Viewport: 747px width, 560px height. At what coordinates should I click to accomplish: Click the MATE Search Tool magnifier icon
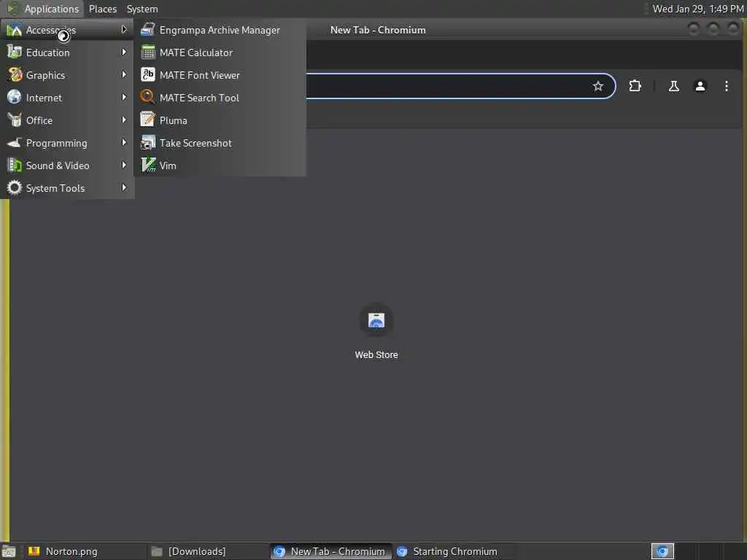click(147, 97)
